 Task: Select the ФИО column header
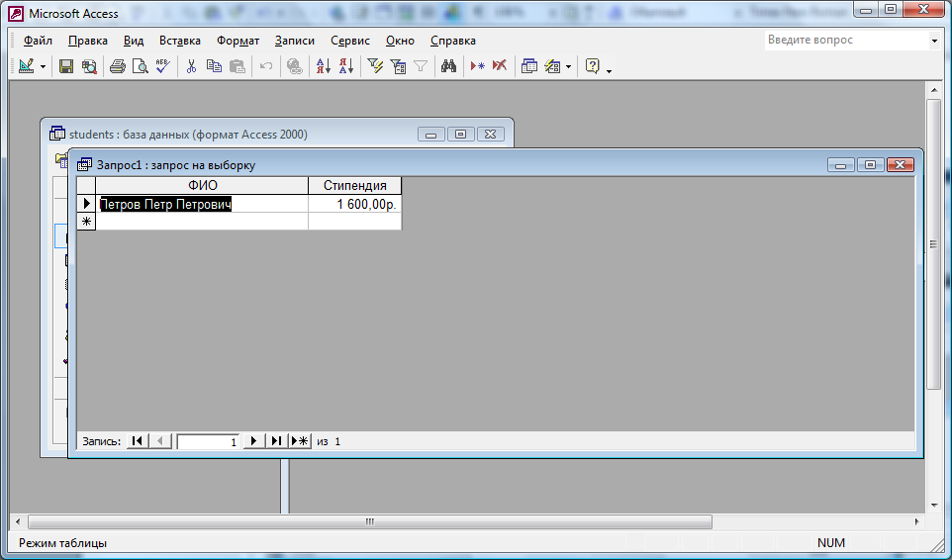click(202, 186)
